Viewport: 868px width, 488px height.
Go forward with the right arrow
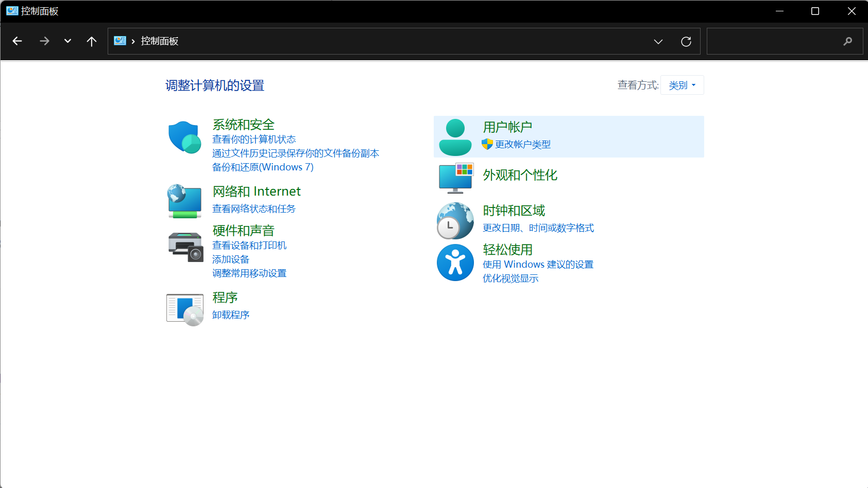coord(44,41)
